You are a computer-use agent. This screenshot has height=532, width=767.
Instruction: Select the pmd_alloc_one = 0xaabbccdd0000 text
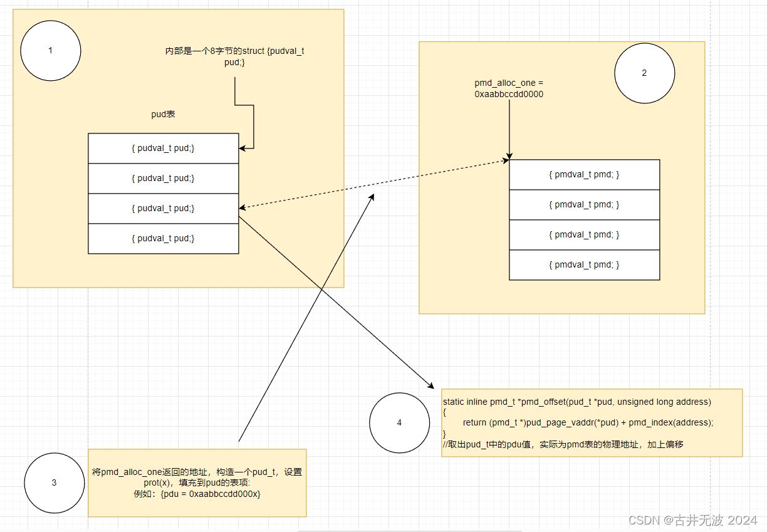[x=508, y=87]
